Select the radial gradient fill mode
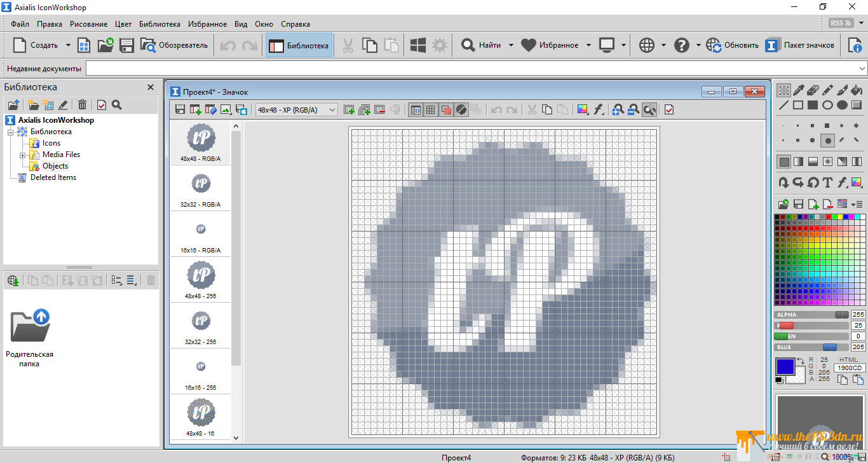 click(828, 162)
